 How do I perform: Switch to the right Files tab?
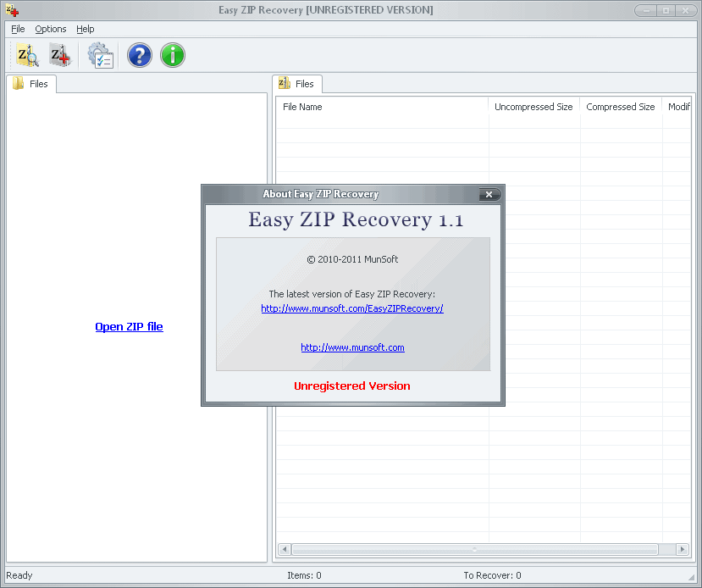click(303, 83)
